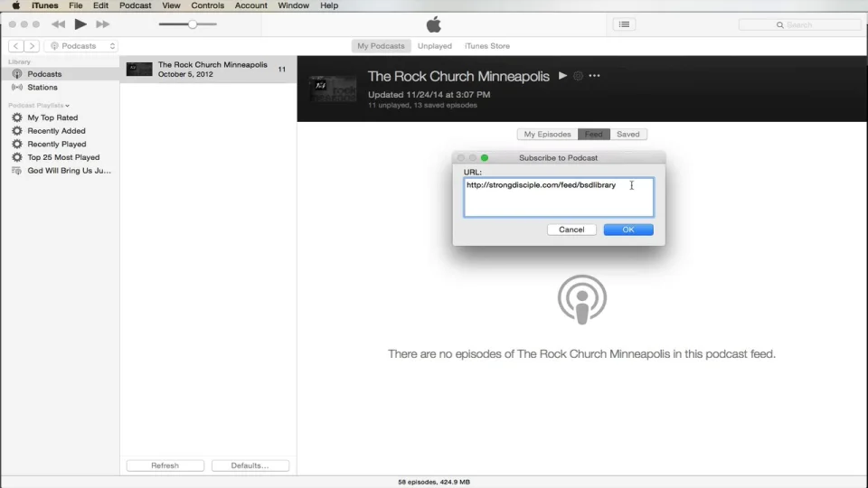
Task: Go back with the left chevron
Action: click(16, 46)
